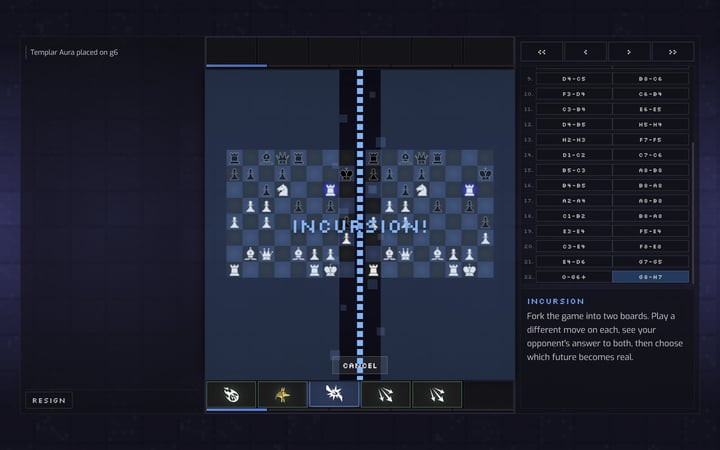
Task: Click the white king on the left board
Action: click(x=330, y=270)
